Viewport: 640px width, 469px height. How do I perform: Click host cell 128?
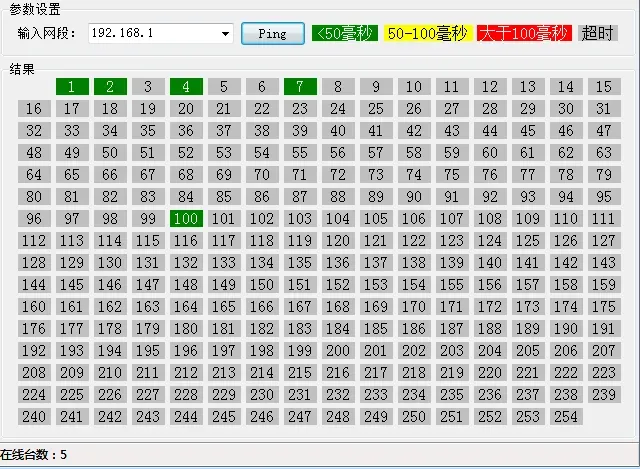pos(34,263)
